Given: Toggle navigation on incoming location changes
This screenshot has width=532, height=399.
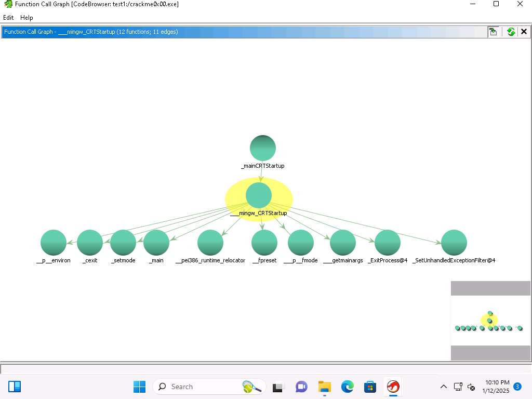Looking at the screenshot, I should coord(493,32).
